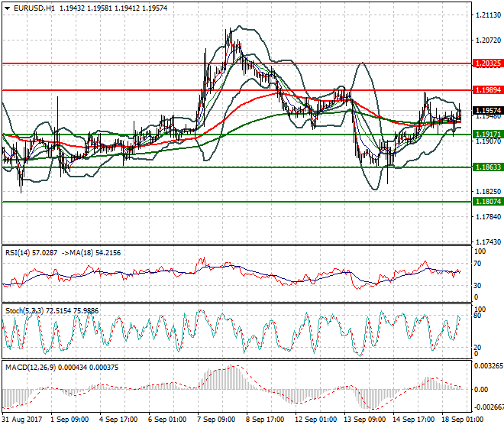504x428 pixels.
Task: Select the 1.17840 price scale value
Action: (488, 217)
